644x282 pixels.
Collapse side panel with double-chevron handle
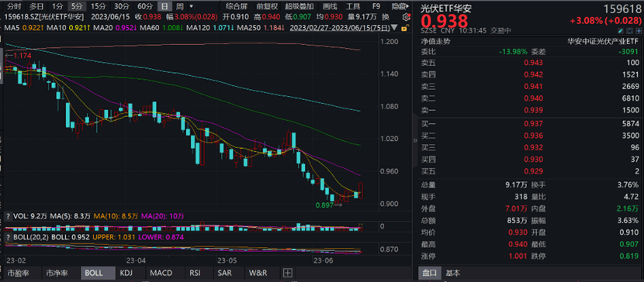pos(415,140)
